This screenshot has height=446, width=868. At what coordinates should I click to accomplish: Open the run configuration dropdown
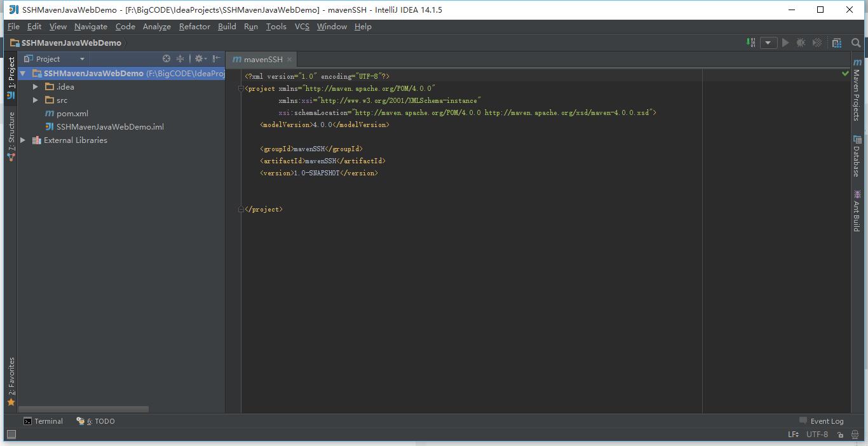768,43
